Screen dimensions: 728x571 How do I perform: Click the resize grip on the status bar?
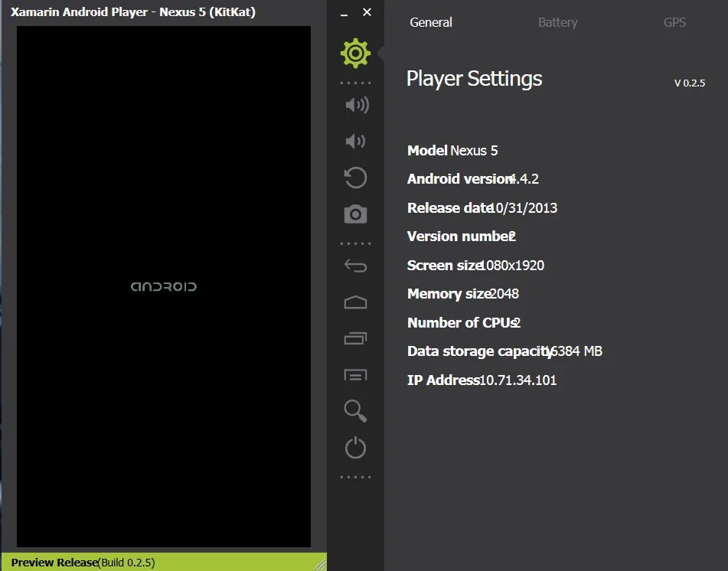320,565
